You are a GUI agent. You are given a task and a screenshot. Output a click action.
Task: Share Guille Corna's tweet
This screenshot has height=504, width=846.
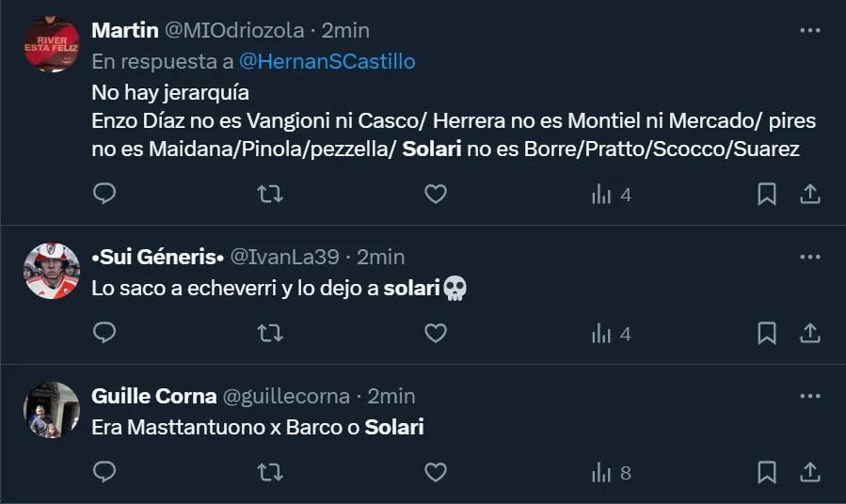[x=809, y=472]
